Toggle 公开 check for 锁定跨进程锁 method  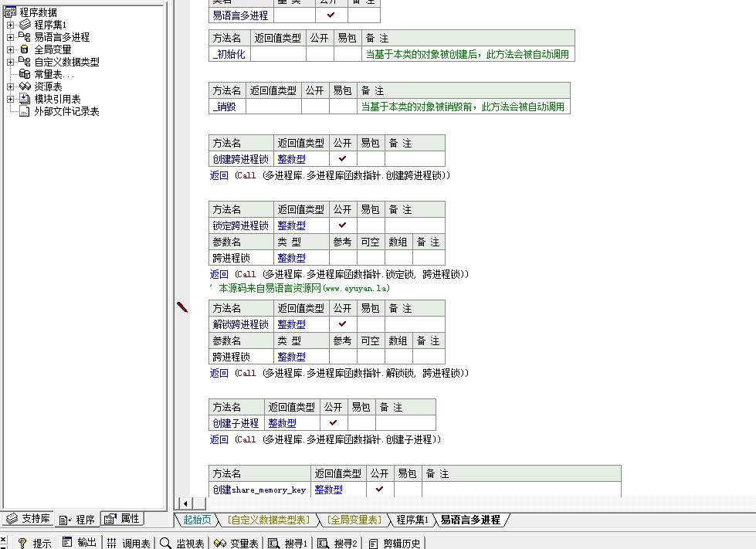[343, 225]
